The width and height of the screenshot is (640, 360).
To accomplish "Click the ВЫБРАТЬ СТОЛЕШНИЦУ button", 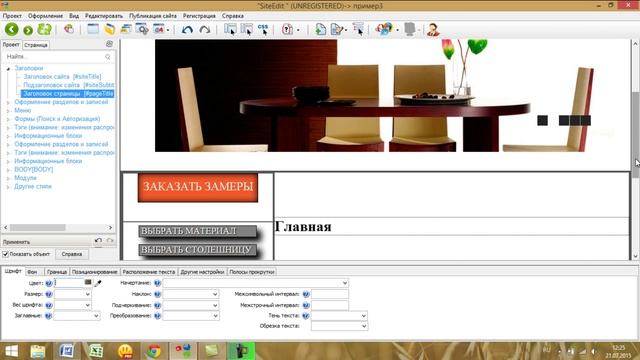I will (198, 250).
